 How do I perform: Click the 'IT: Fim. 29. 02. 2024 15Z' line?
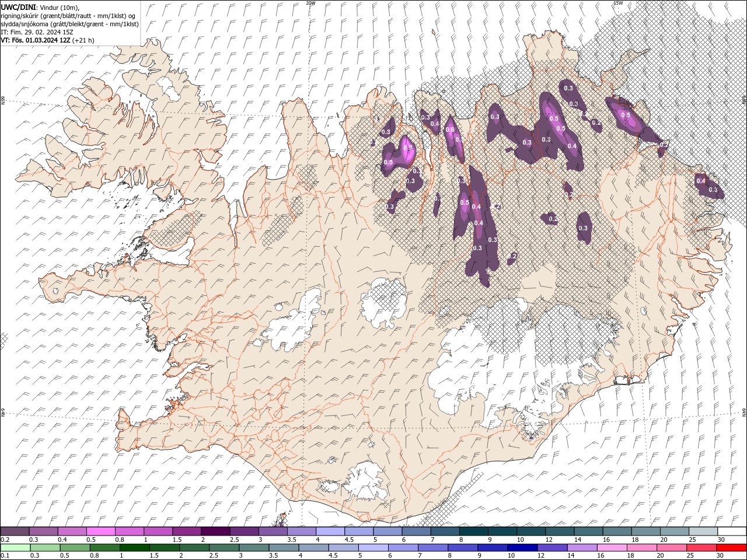37,32
